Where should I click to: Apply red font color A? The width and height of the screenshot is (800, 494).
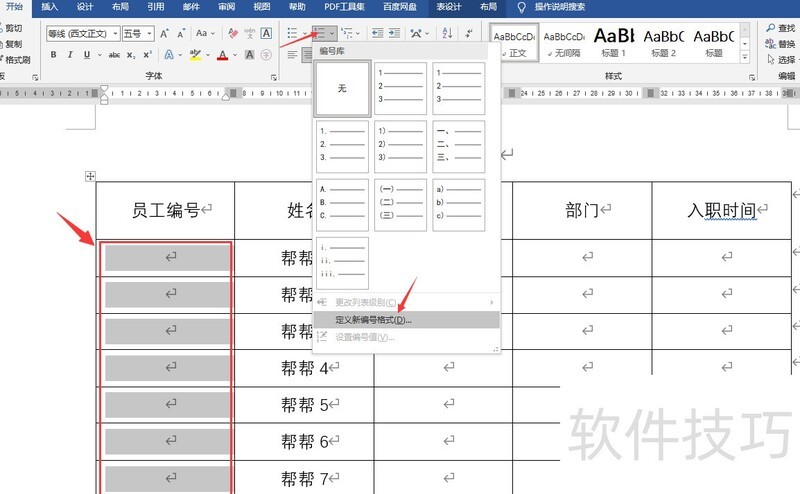222,55
